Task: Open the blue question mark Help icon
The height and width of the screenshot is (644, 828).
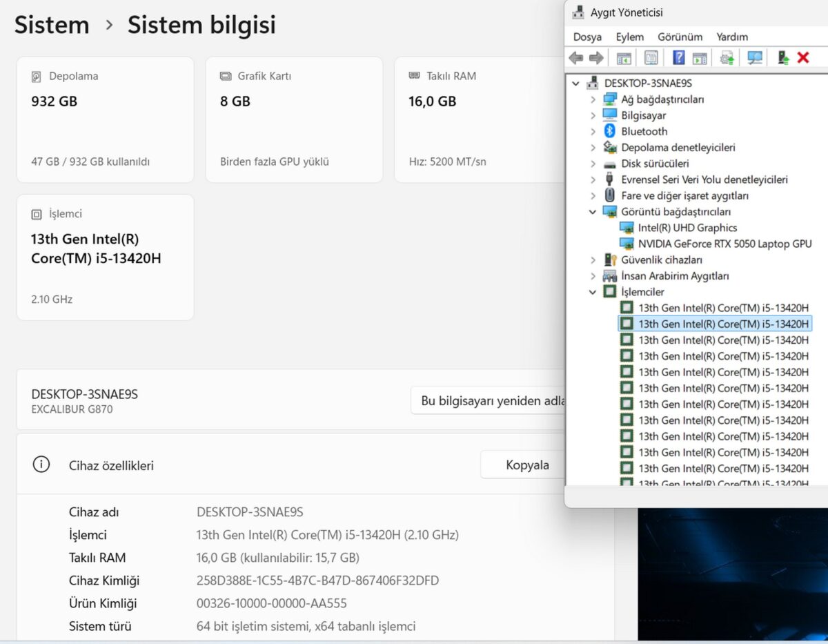Action: (679, 58)
